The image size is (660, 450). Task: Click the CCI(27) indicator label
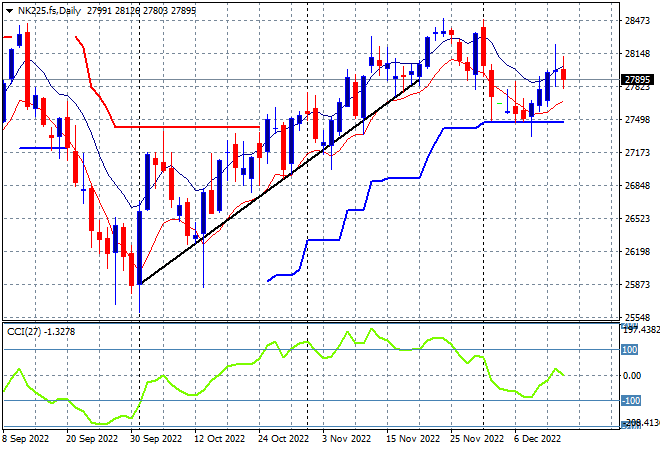[41, 332]
